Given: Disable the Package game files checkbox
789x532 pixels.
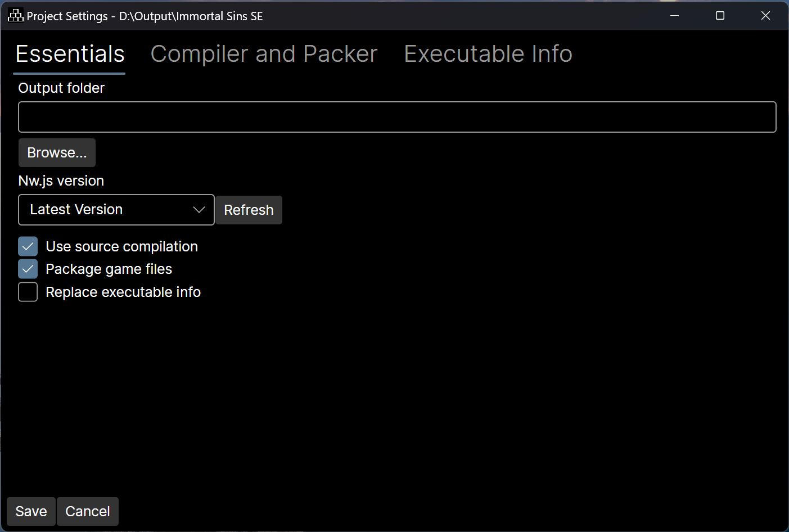Looking at the screenshot, I should (28, 269).
